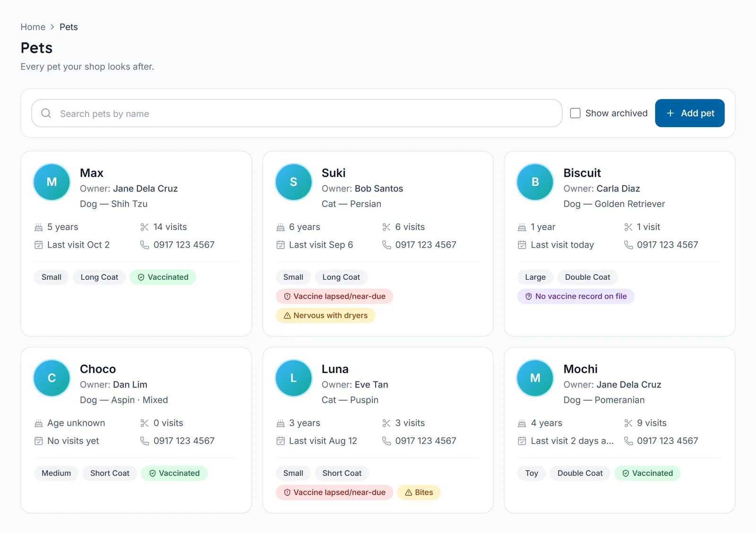
Task: Click Max's round M avatar
Action: 52,182
